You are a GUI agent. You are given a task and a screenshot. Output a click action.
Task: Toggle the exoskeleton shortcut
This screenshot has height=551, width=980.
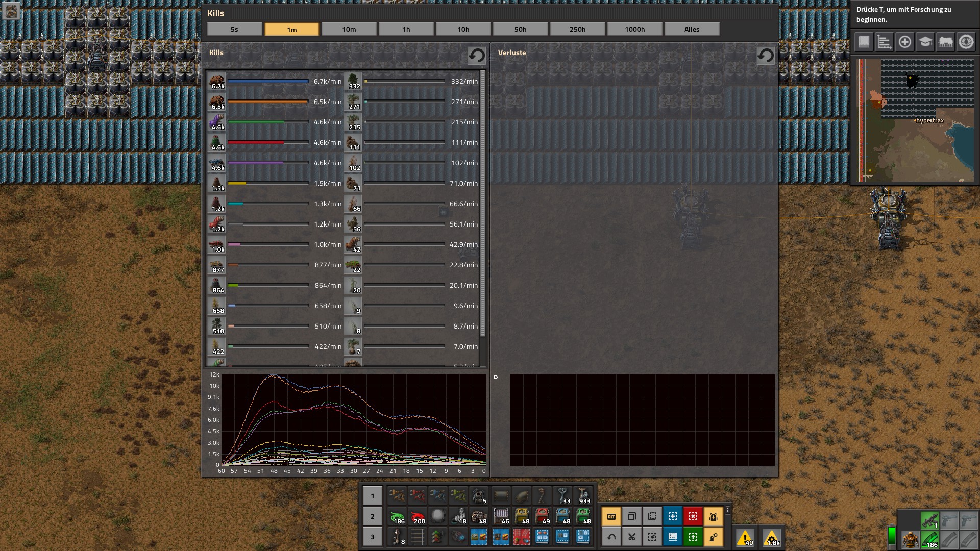[x=713, y=537]
